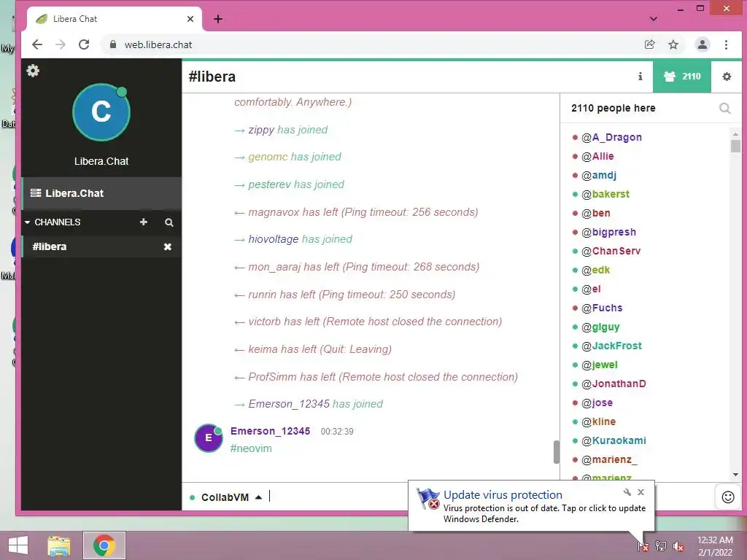Select user @jewel in user list
This screenshot has width=747, height=560.
(600, 365)
